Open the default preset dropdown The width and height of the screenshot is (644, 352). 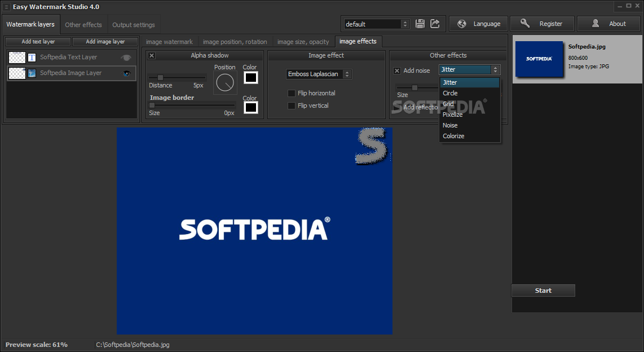pos(377,24)
